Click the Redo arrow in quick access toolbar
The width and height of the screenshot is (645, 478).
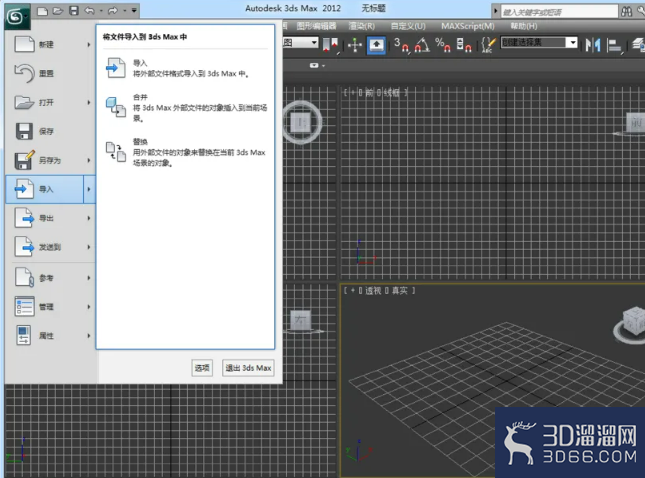click(112, 11)
